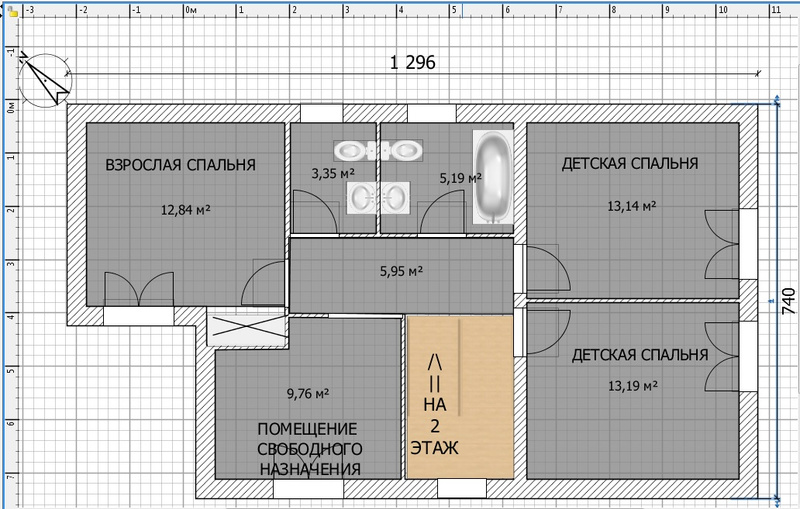Select the bathtub in the 5,19 м² bathroom
This screenshot has height=509, width=800.
492,177
